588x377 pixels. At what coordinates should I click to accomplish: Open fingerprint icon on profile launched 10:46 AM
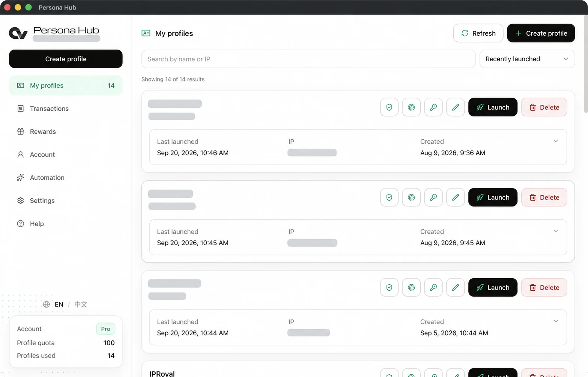411,107
